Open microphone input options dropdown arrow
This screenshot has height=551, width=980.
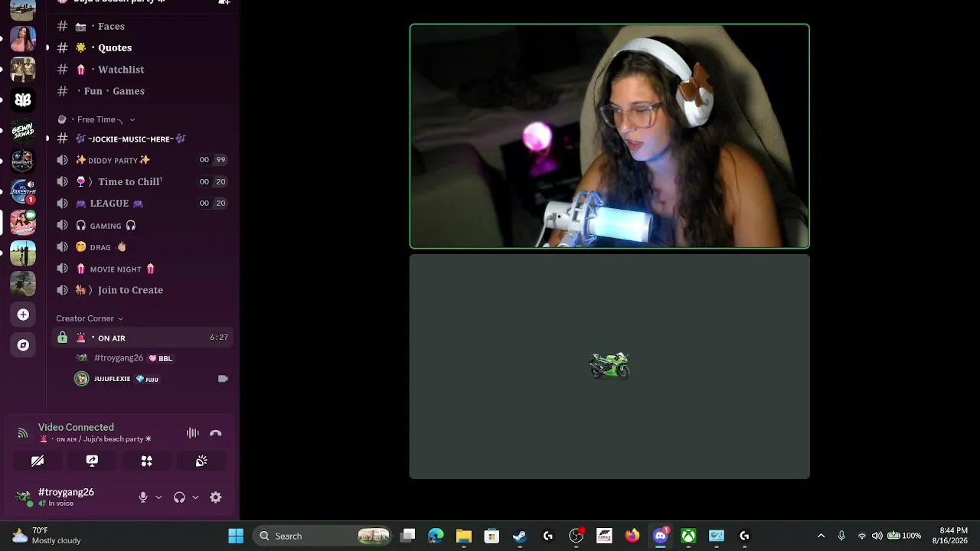pos(158,497)
